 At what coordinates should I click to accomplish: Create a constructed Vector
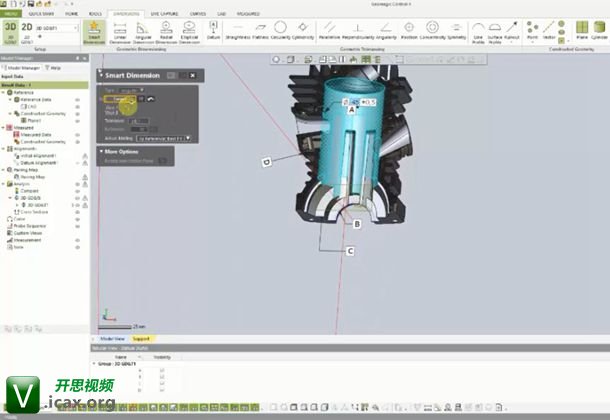point(549,30)
